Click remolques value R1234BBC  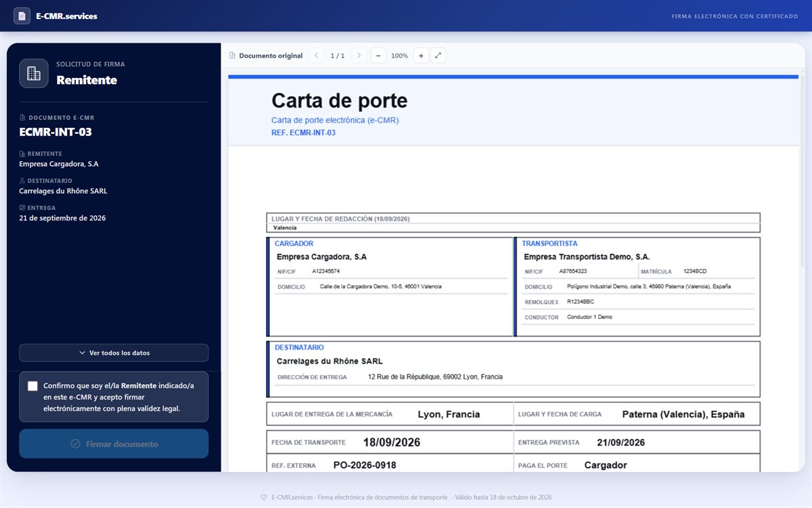pos(581,301)
